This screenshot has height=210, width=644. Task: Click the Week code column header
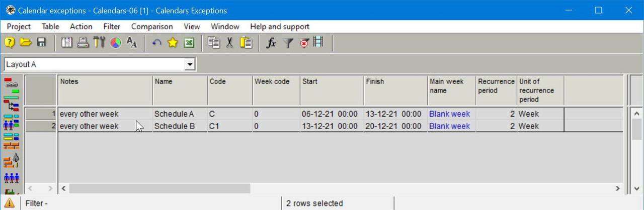pos(276,90)
